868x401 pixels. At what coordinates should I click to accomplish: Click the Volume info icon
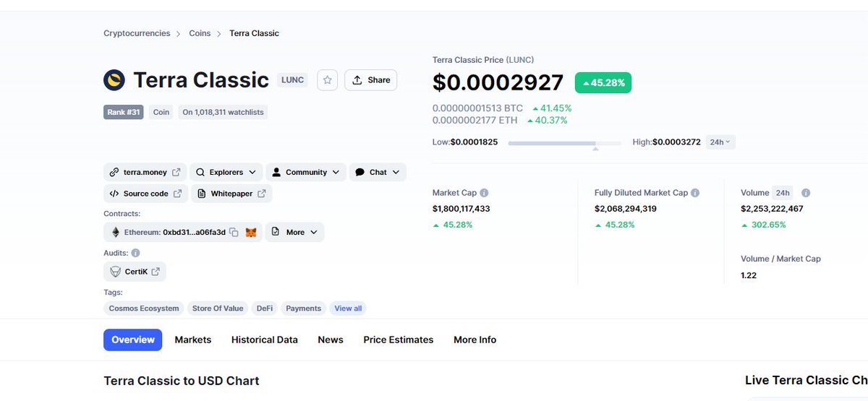tap(806, 193)
